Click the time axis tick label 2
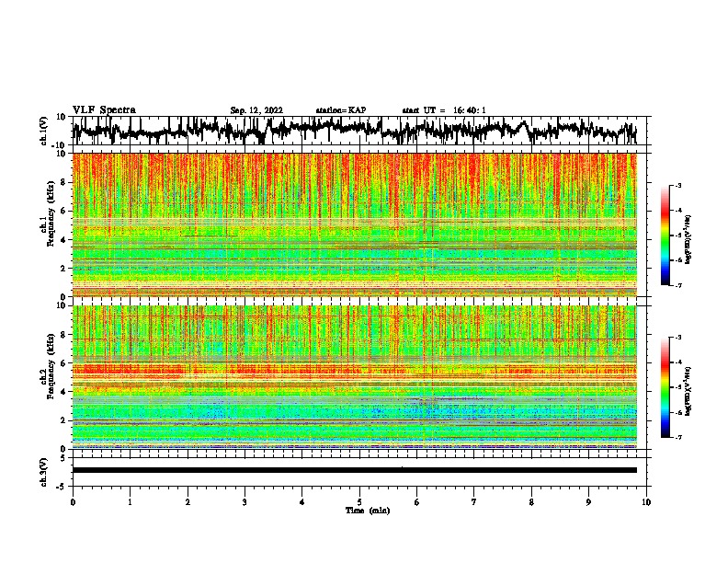This screenshot has width=728, height=563. coord(188,502)
